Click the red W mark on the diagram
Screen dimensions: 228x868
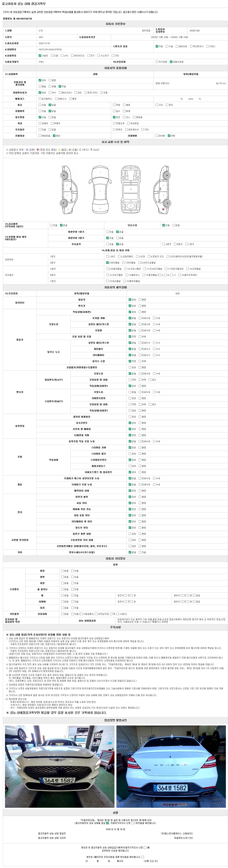163,209
